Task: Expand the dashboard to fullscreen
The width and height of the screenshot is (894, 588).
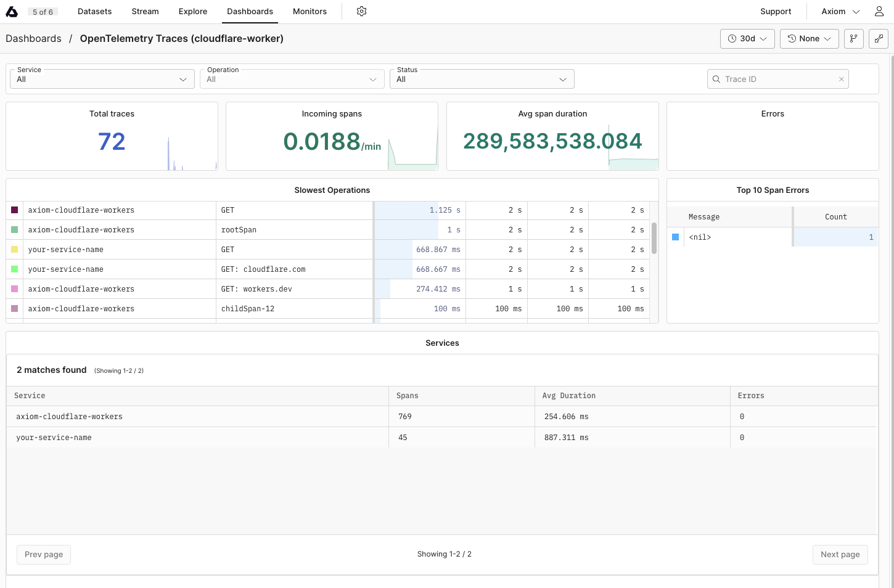Action: point(878,38)
